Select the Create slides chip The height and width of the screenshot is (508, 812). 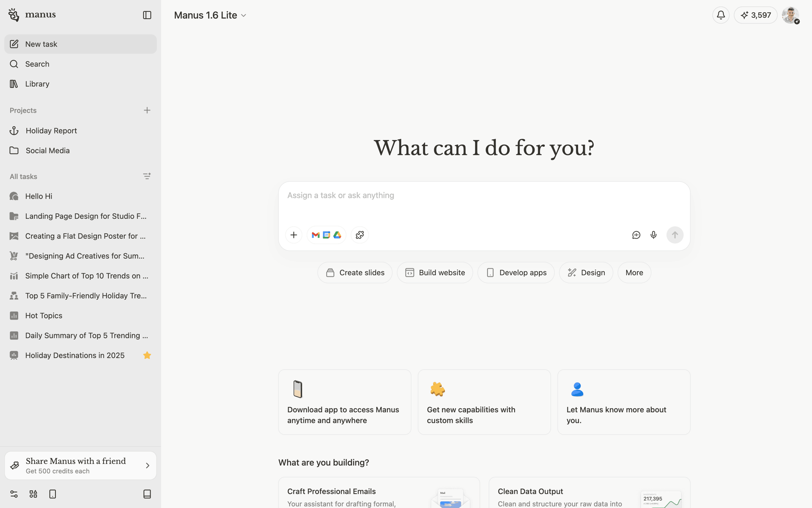pos(355,273)
